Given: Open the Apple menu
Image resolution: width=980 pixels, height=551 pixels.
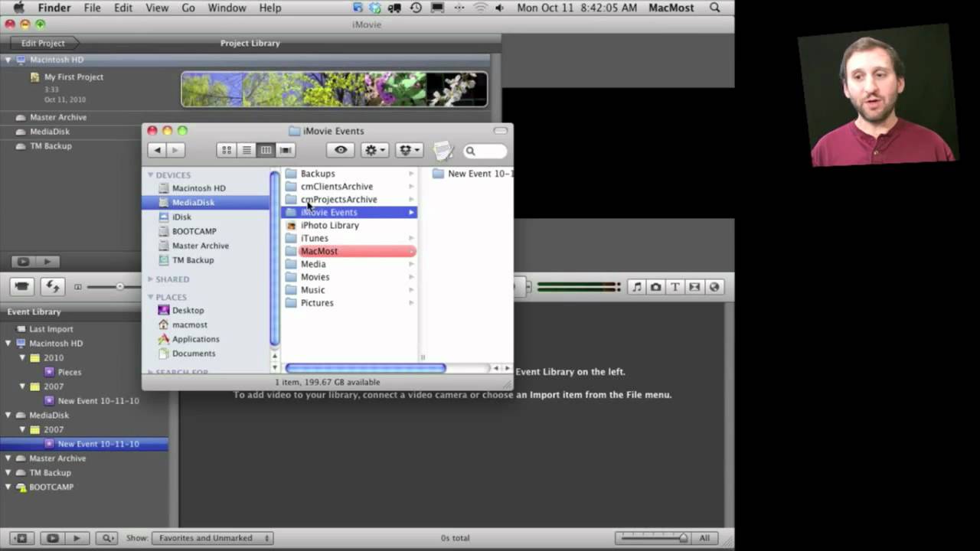Looking at the screenshot, I should tap(18, 8).
